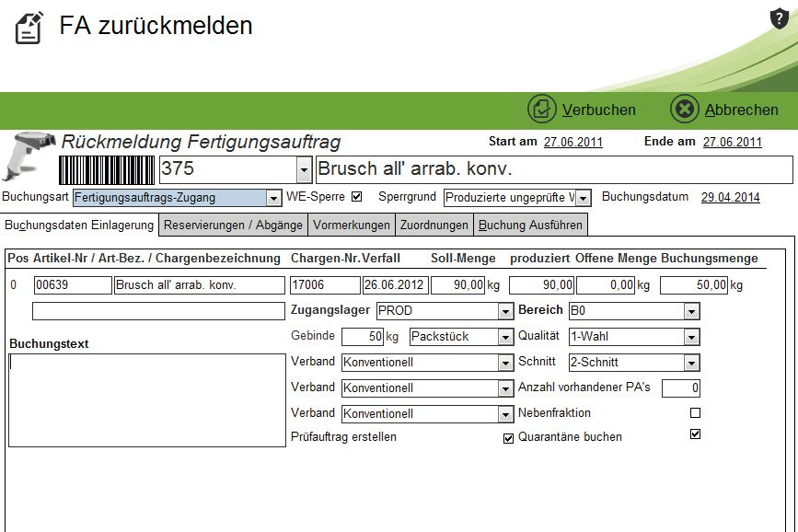Open the order number 375 dropdown
Viewport: 798px width, 532px height.
(304, 170)
